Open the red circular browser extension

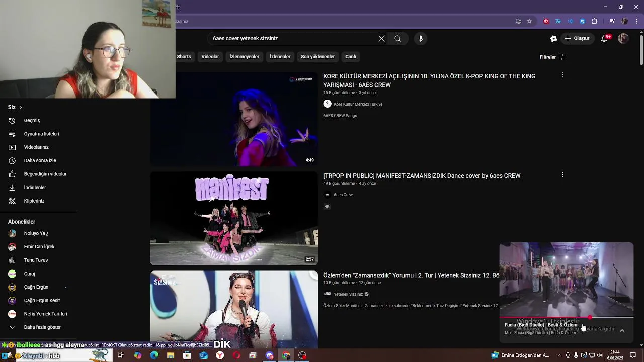click(546, 21)
